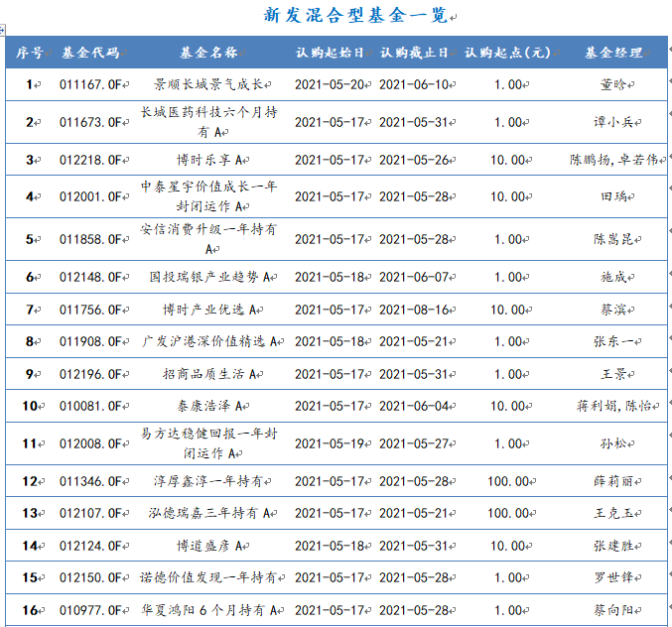Select fund code 011908.OF
The width and height of the screenshot is (672, 627).
(x=91, y=341)
